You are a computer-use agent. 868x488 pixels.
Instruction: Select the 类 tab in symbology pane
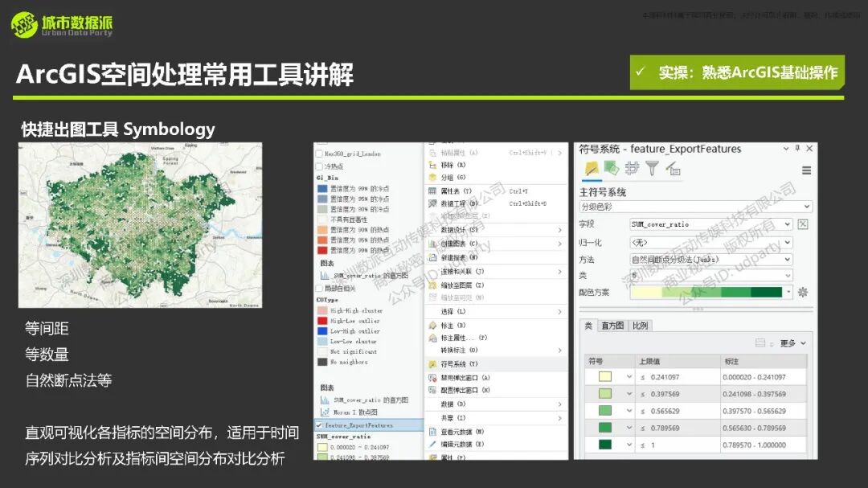point(588,326)
